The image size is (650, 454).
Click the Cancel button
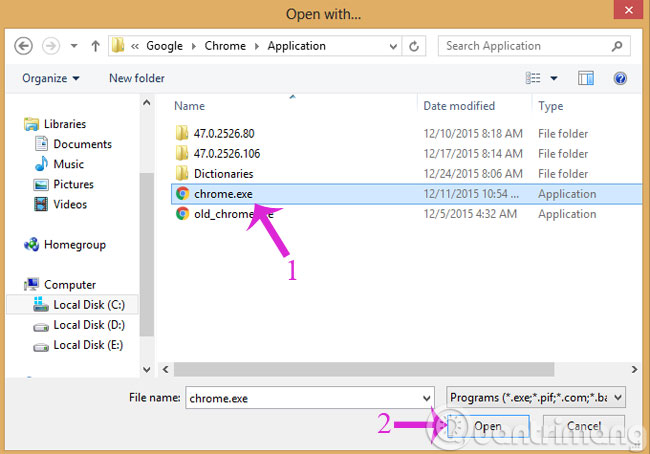[x=584, y=426]
